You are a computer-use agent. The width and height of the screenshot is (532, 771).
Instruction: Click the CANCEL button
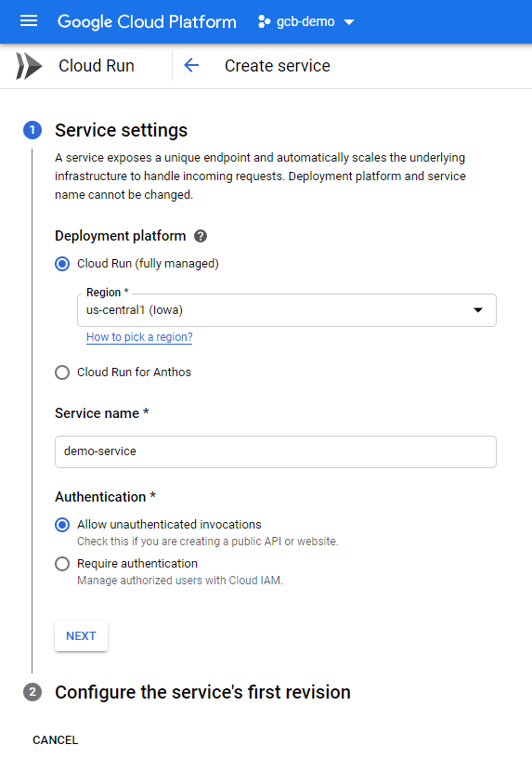click(55, 740)
